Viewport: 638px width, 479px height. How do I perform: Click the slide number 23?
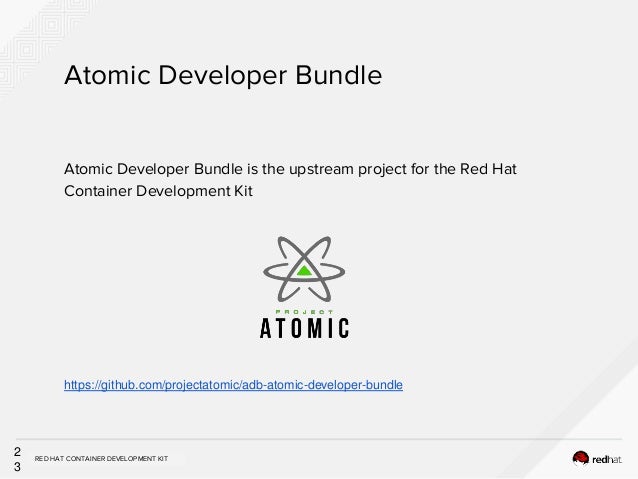pos(17,459)
